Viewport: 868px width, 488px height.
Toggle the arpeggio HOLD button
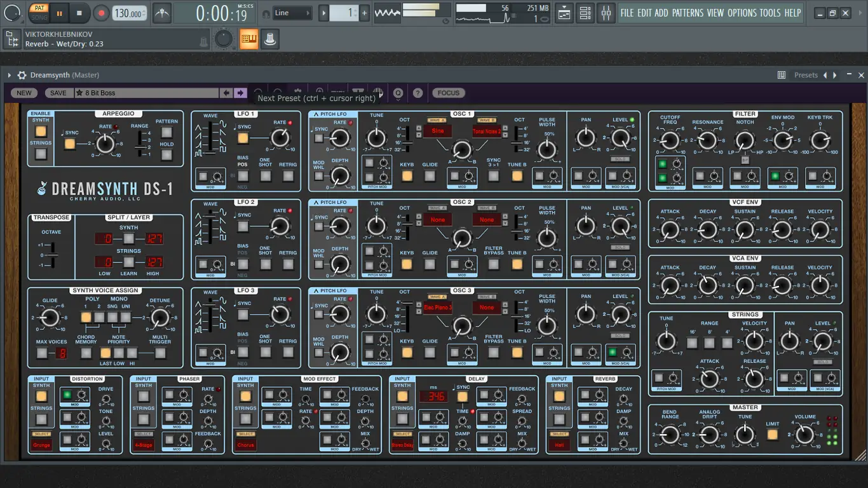[x=166, y=155]
